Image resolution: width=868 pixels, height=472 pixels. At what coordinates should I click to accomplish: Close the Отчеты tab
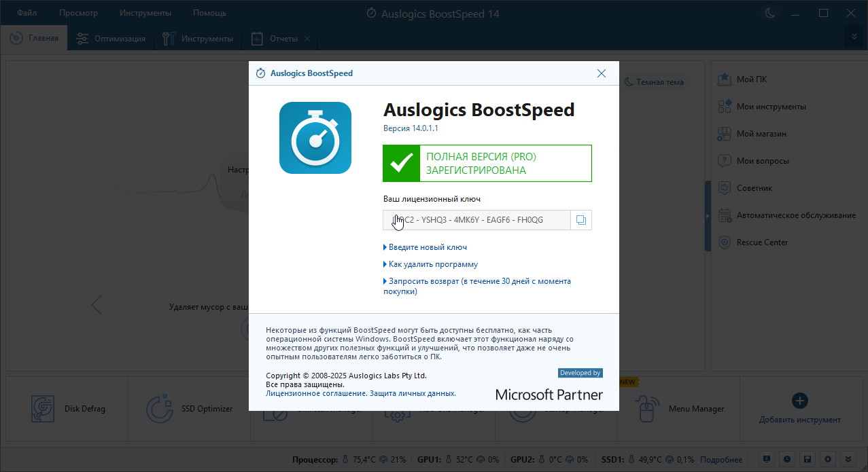(x=307, y=39)
